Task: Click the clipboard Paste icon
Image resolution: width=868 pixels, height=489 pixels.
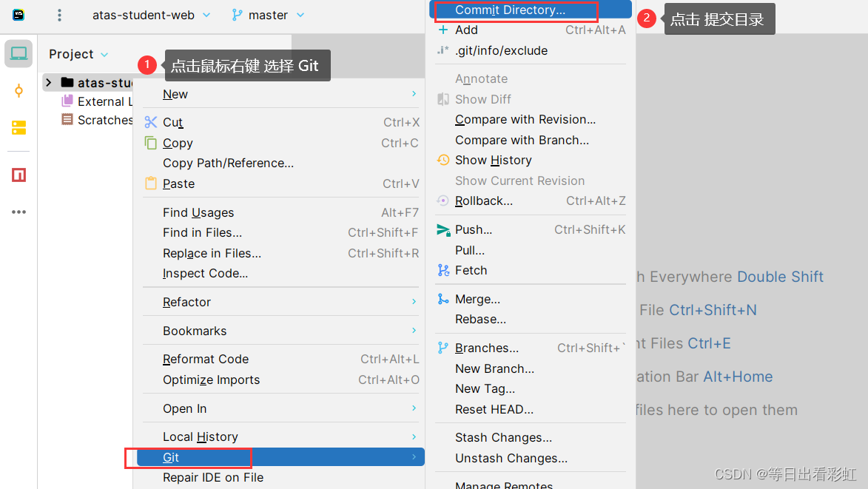Action: coord(150,183)
